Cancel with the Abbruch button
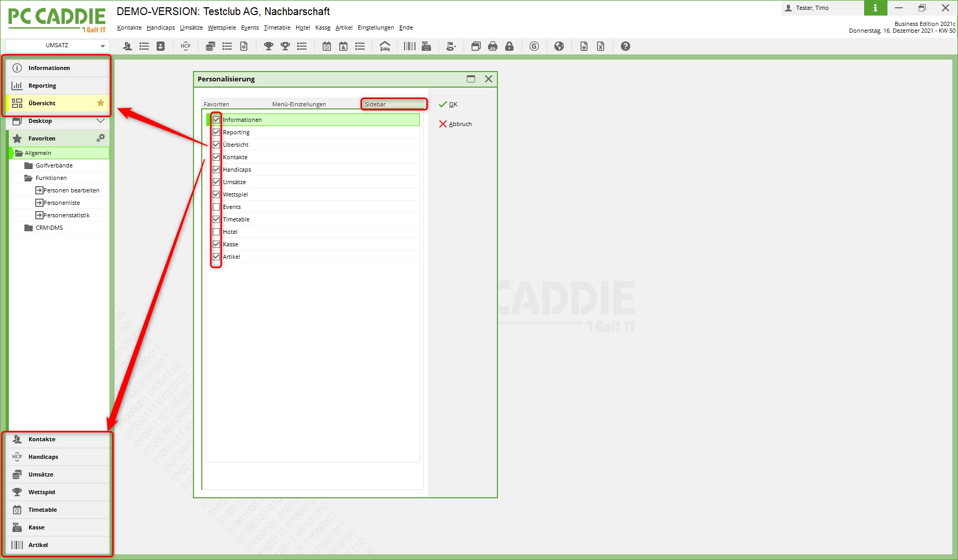Image resolution: width=958 pixels, height=560 pixels. 455,124
